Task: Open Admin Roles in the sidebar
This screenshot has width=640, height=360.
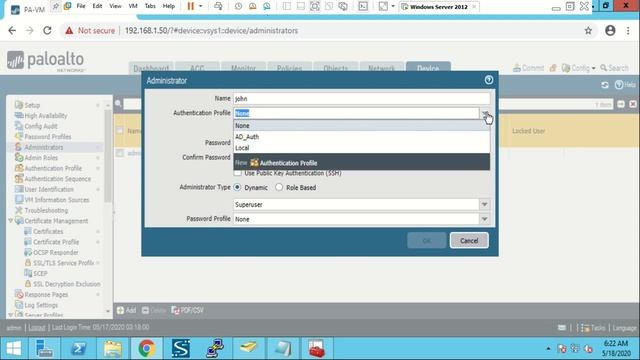Action: click(x=41, y=158)
